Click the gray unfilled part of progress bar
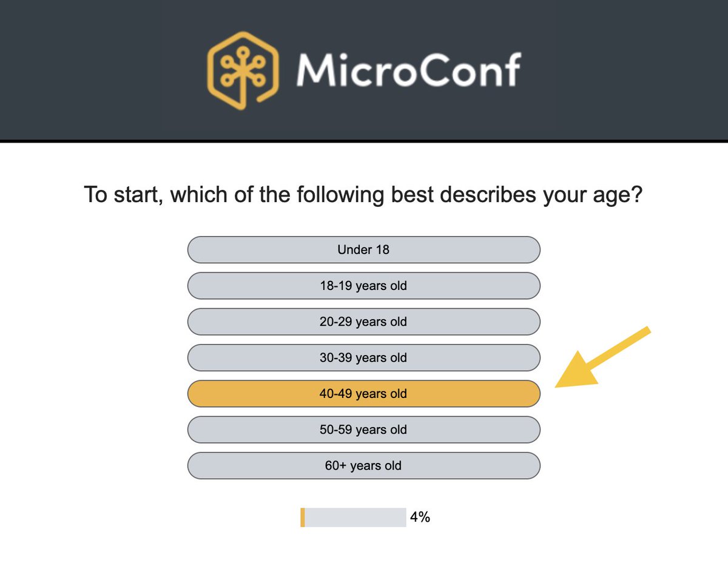 pos(355,517)
